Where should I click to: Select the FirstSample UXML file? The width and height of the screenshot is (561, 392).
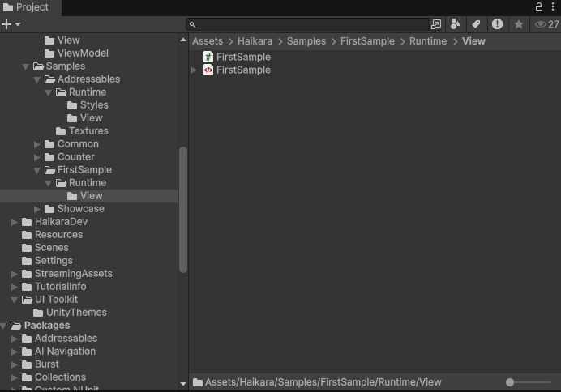point(243,70)
